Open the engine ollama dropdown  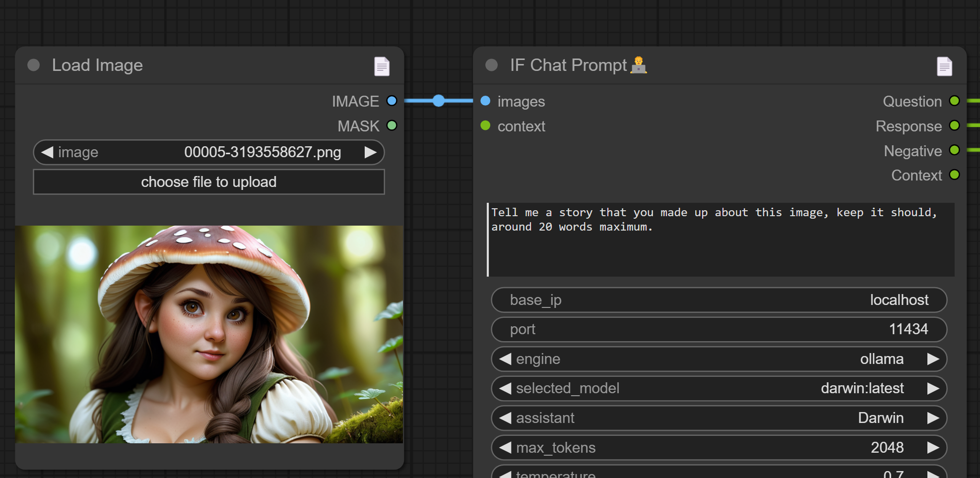719,359
